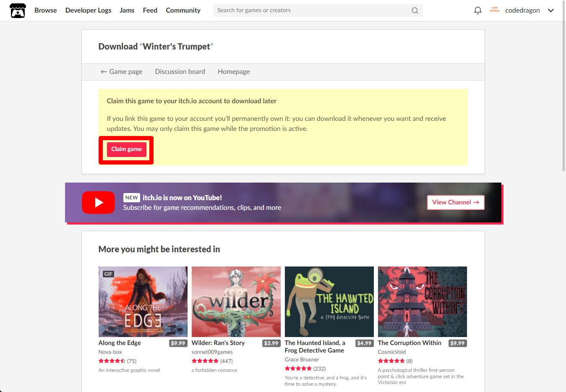This screenshot has height=392, width=566.
Task: Click the $3.99 price tag on Wilder
Action: pyautogui.click(x=271, y=343)
